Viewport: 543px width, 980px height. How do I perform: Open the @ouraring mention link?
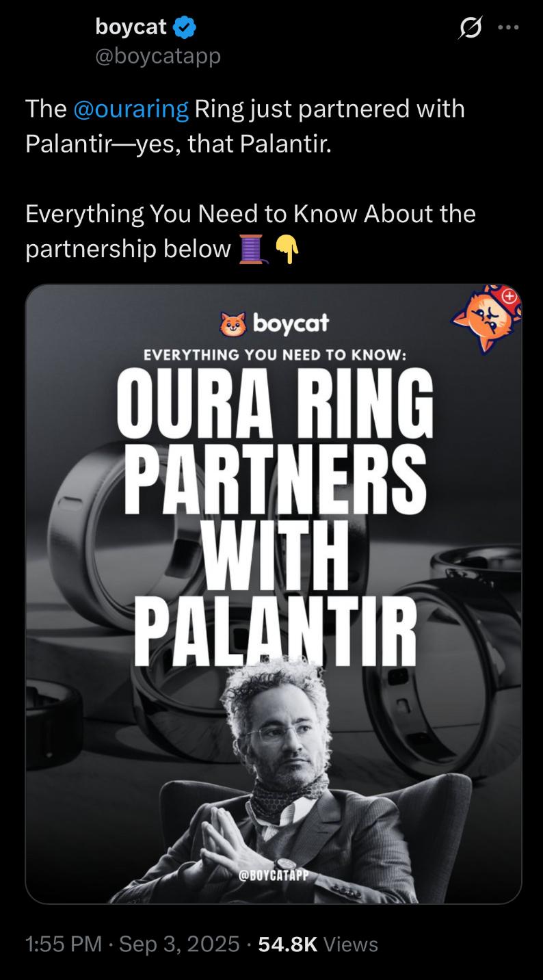coord(131,109)
